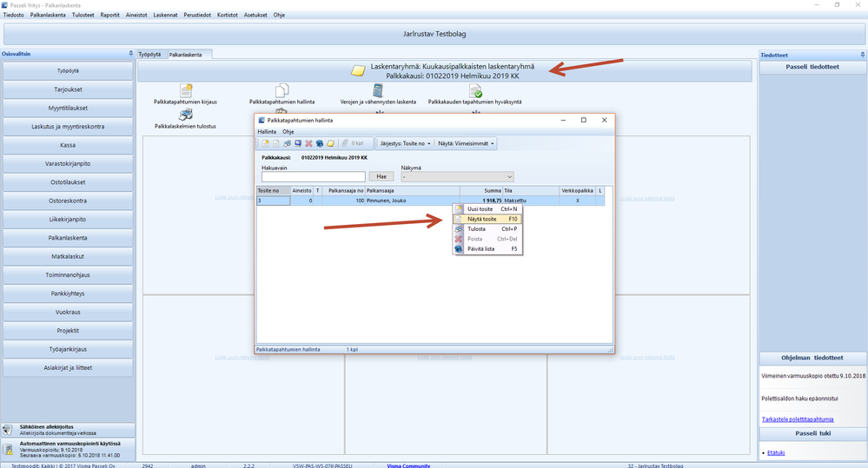Choose Näytä tosite from context menu
Image resolution: width=868 pixels, height=468 pixels.
487,219
